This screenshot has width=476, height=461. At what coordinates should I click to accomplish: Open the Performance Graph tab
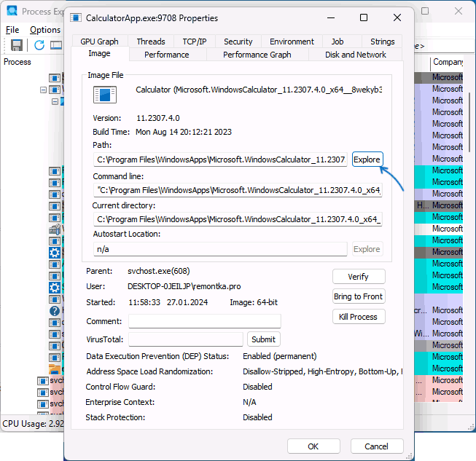[x=257, y=55]
